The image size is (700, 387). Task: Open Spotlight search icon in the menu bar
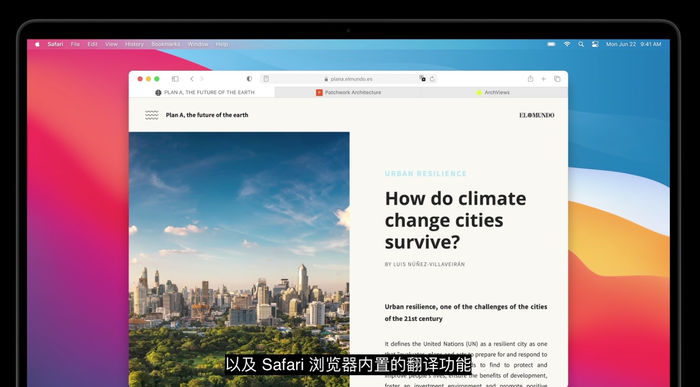(x=581, y=44)
